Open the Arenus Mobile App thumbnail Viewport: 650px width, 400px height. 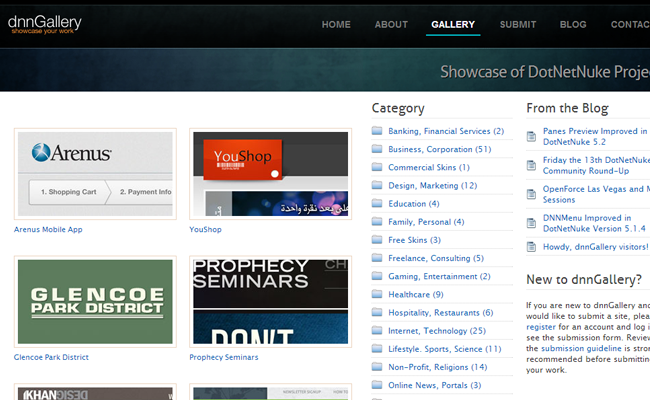[95, 174]
